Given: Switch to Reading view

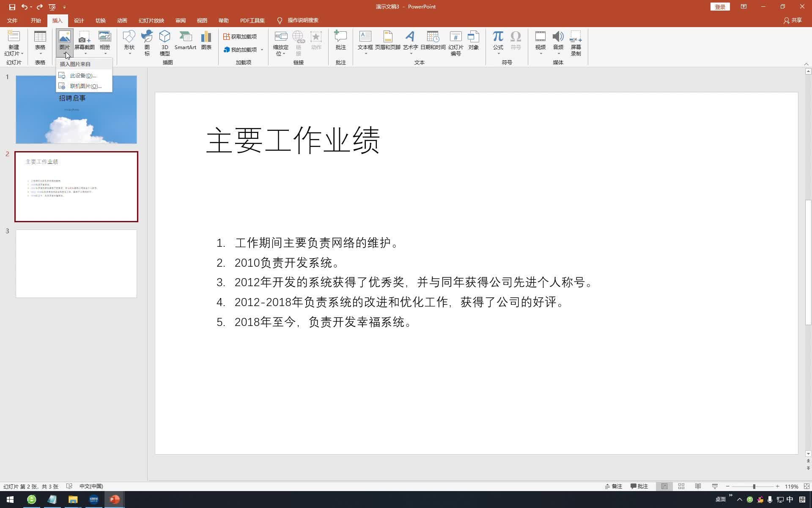Looking at the screenshot, I should click(698, 486).
